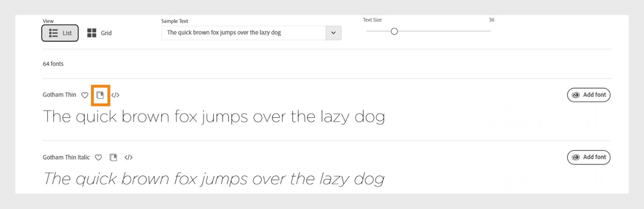Click the Text Size value 36
Image resolution: width=644 pixels, height=209 pixels.
click(491, 20)
